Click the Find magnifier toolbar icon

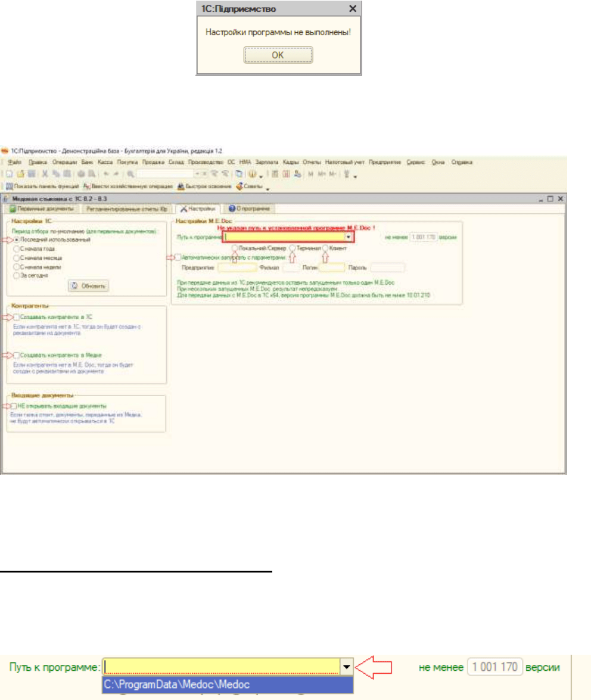pyautogui.click(x=130, y=174)
